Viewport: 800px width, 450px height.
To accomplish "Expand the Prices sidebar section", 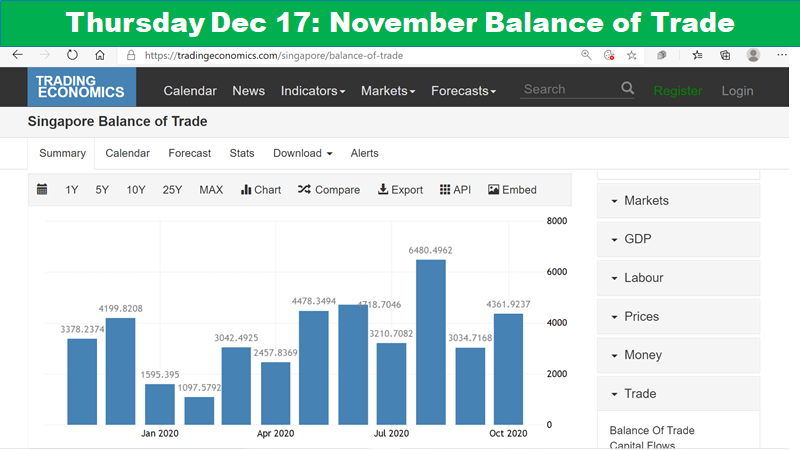I will [x=678, y=316].
